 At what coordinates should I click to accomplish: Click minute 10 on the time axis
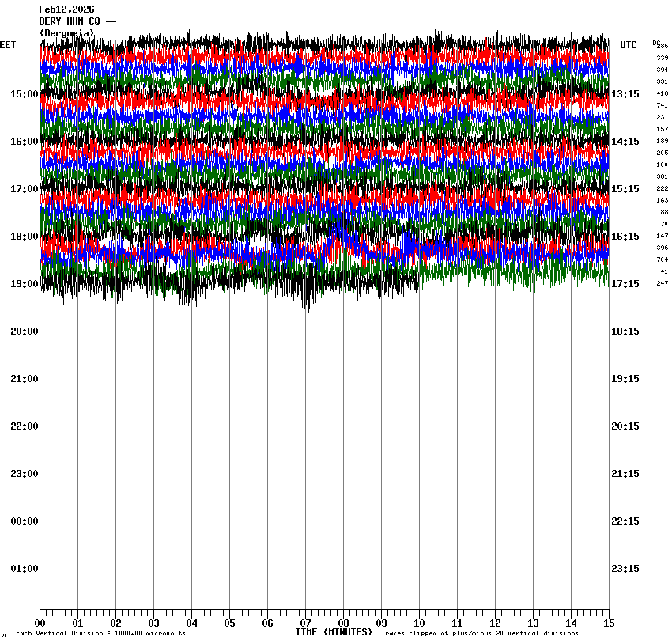419,623
